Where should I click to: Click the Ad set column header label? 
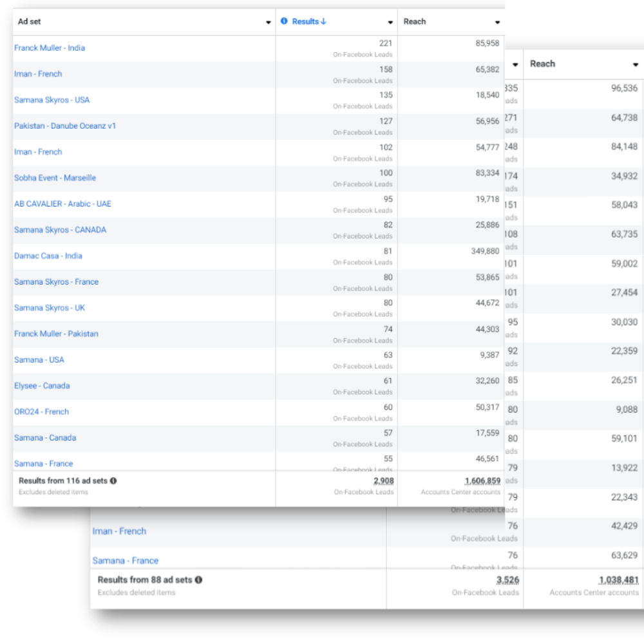coord(29,21)
